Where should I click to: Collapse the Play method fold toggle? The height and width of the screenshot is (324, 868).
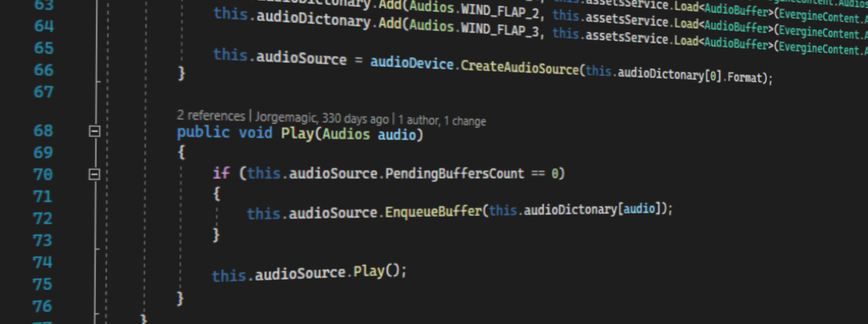pyautogui.click(x=95, y=132)
